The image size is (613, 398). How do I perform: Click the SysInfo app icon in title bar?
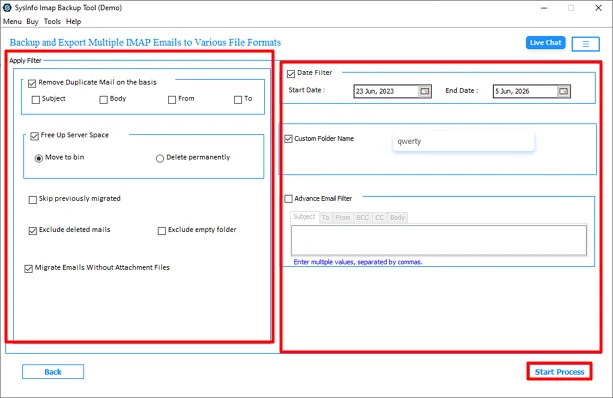pyautogui.click(x=7, y=7)
